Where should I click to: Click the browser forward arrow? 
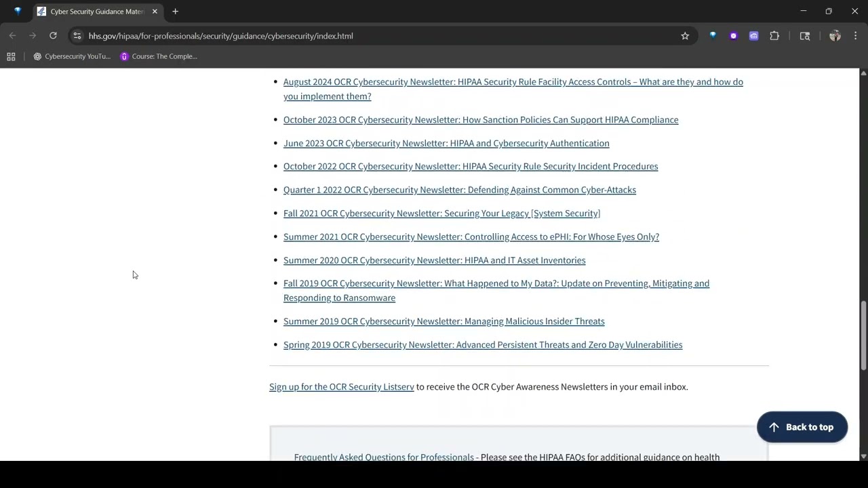(x=33, y=36)
